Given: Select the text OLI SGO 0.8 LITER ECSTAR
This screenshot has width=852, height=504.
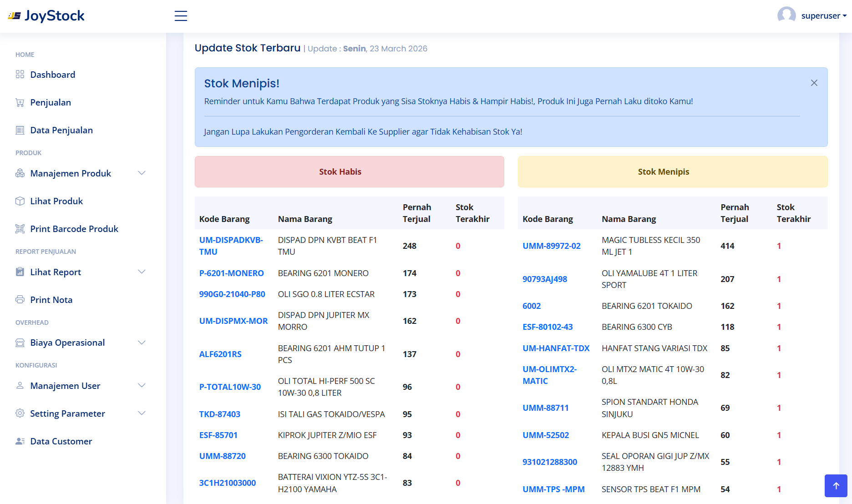Looking at the screenshot, I should point(326,294).
